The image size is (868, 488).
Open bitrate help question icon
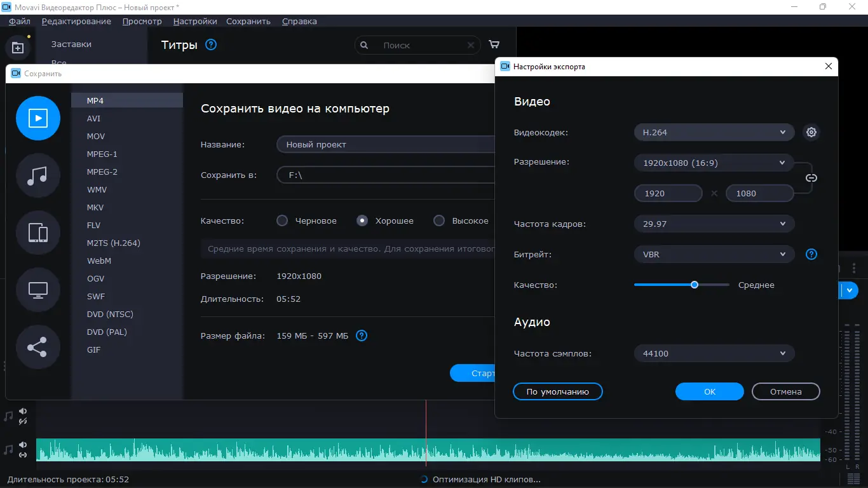point(811,254)
